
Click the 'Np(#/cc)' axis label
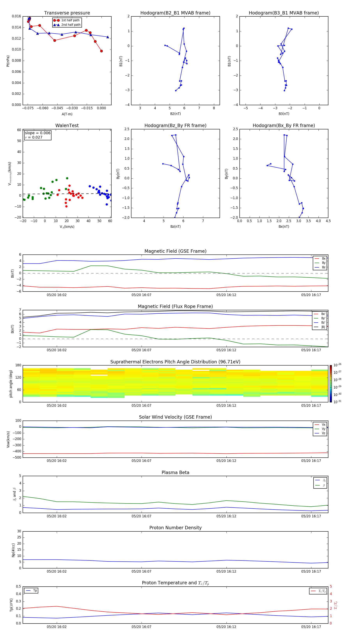click(13, 550)
